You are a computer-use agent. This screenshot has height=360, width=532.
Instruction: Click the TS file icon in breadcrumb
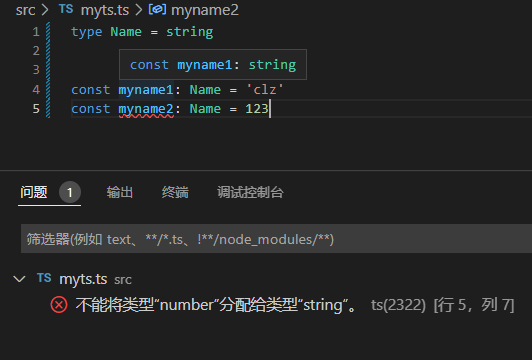pos(66,9)
